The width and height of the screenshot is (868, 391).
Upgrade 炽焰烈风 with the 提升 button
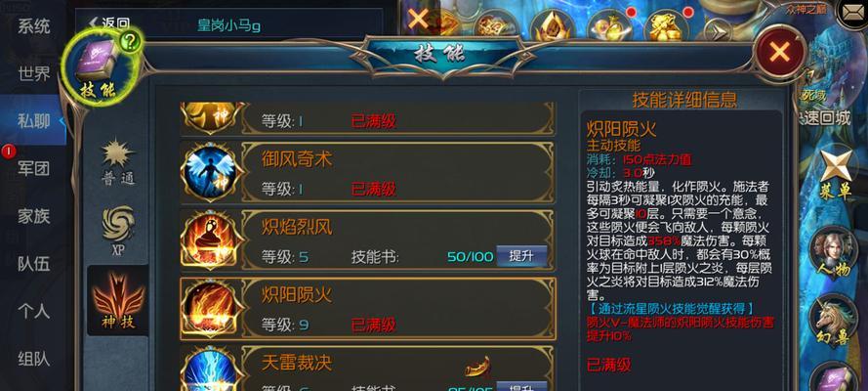point(521,256)
